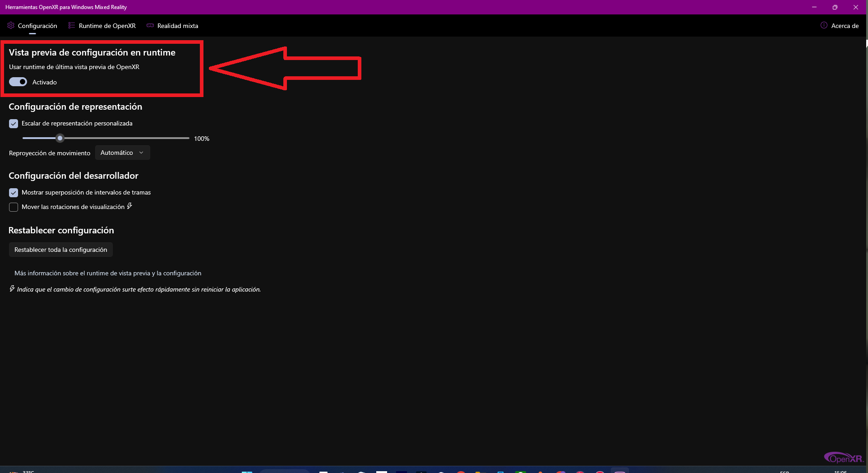This screenshot has width=868, height=473.
Task: Open the Más información sobre el runtime link
Action: [x=108, y=273]
